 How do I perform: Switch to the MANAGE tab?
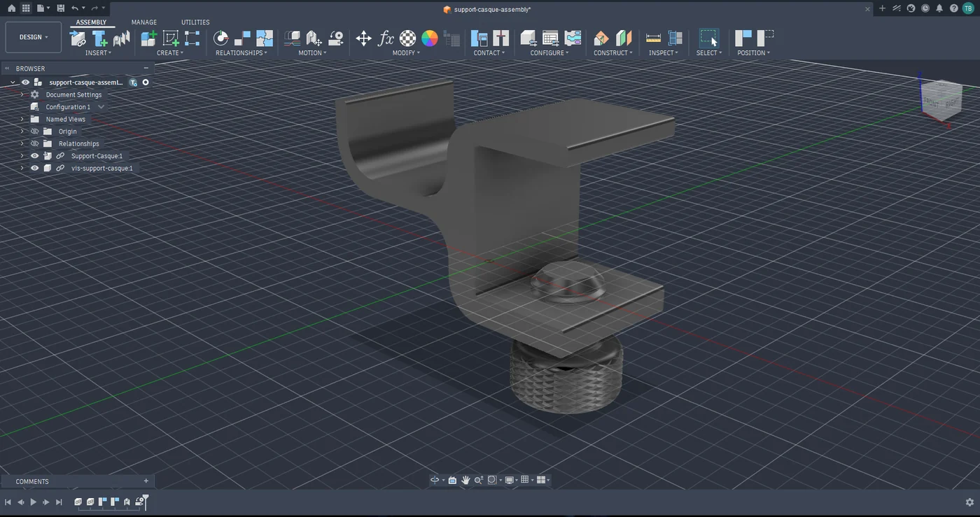click(144, 22)
